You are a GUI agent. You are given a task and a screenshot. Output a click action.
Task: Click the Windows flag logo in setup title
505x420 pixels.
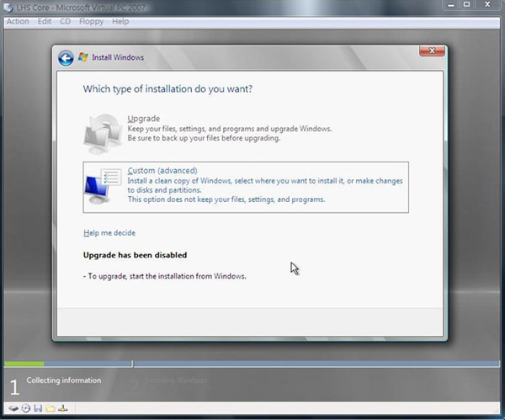coord(83,57)
